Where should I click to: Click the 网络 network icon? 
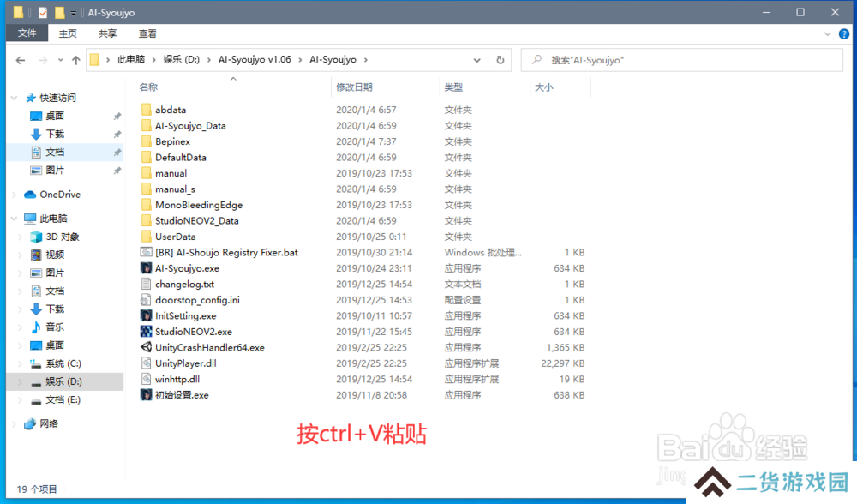[x=30, y=424]
